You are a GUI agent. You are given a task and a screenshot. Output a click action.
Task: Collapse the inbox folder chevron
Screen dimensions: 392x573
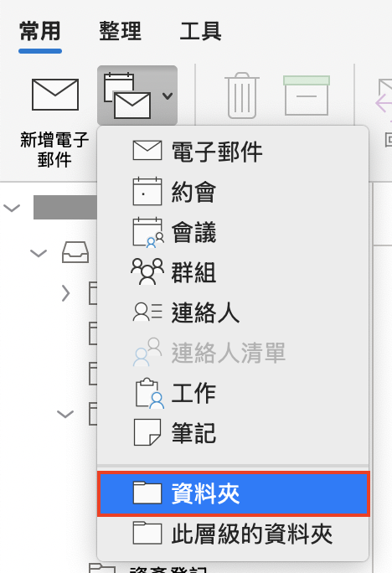(39, 253)
